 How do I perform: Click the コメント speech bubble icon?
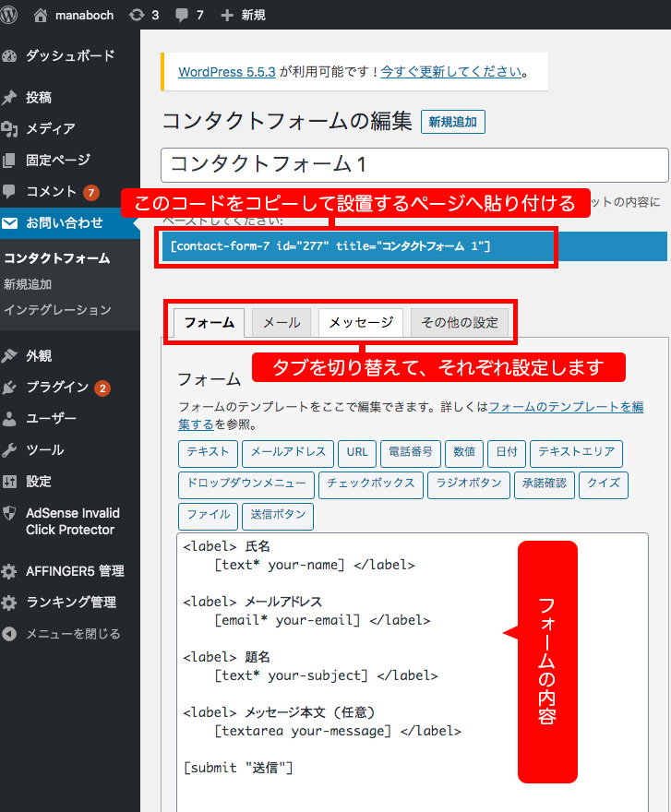coord(9,191)
